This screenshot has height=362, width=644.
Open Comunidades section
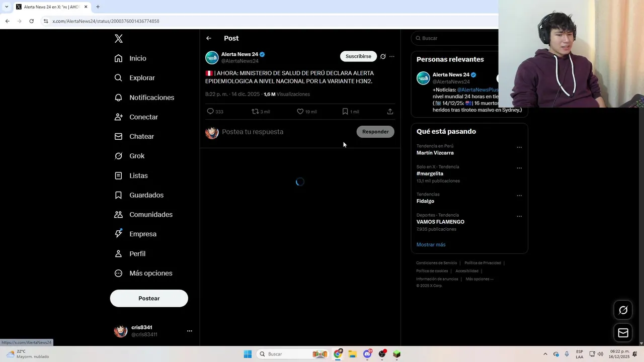[x=143, y=215]
